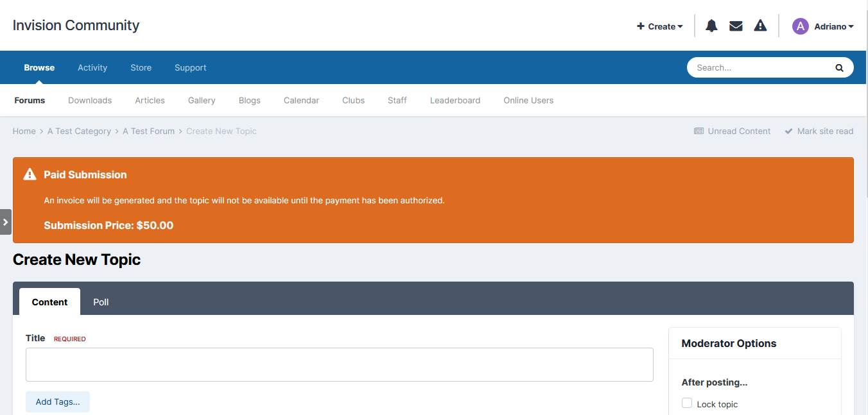The height and width of the screenshot is (415, 868).
Task: Click Adriano's purple avatar icon
Action: tap(800, 26)
